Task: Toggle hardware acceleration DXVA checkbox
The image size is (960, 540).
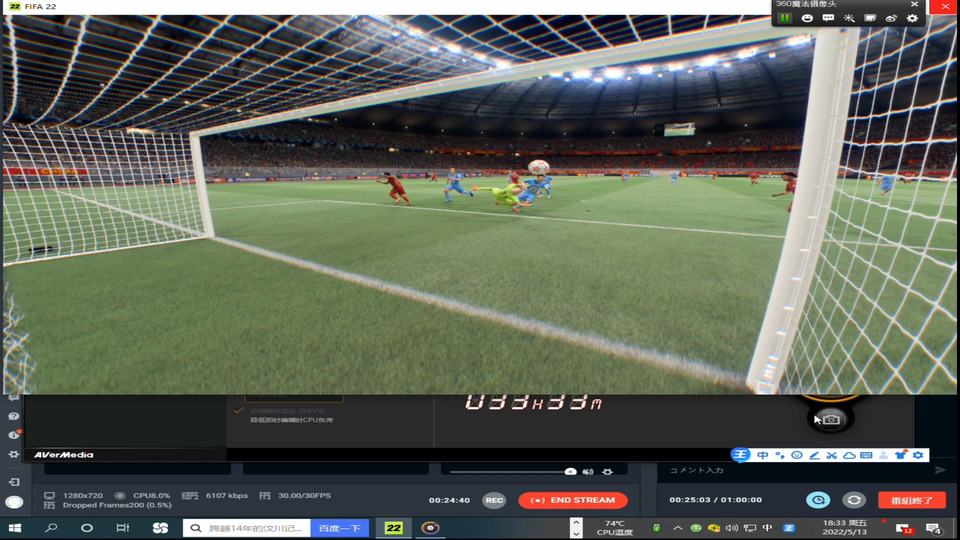Action: (x=238, y=411)
